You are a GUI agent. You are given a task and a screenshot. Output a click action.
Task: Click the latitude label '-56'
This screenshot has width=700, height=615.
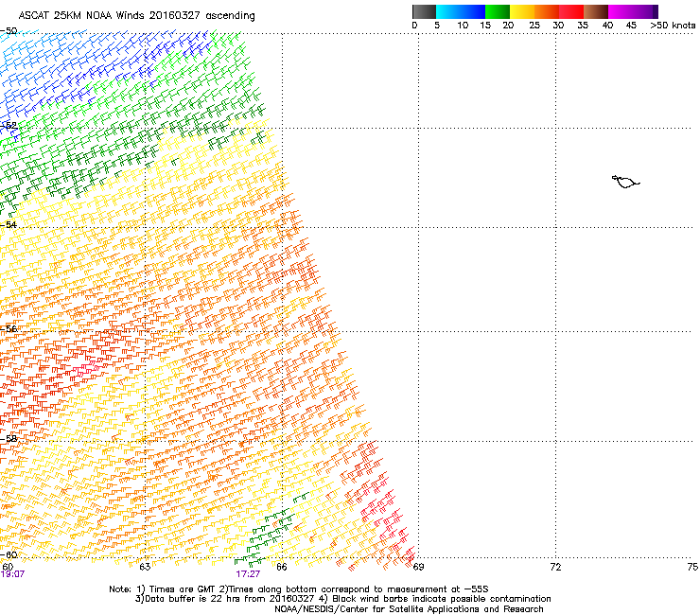(9, 329)
